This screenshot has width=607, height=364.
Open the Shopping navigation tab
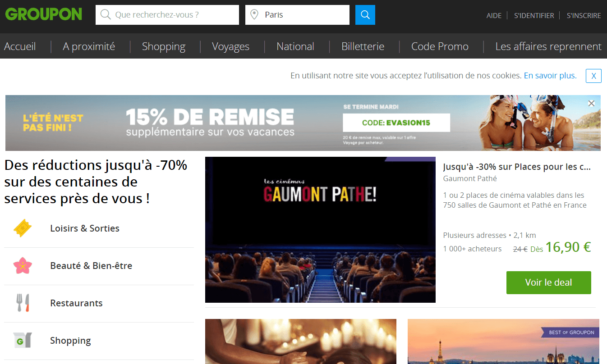click(x=164, y=46)
